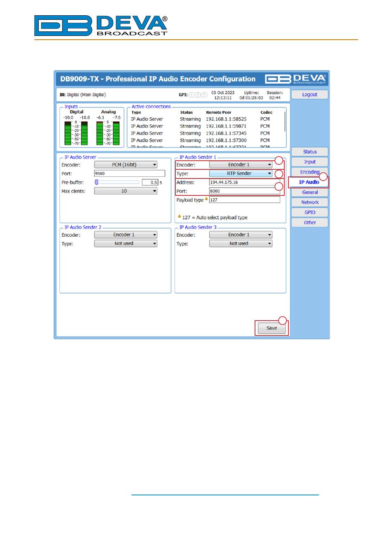Open the Max clients dropdown
The height and width of the screenshot is (559, 392).
(126, 191)
